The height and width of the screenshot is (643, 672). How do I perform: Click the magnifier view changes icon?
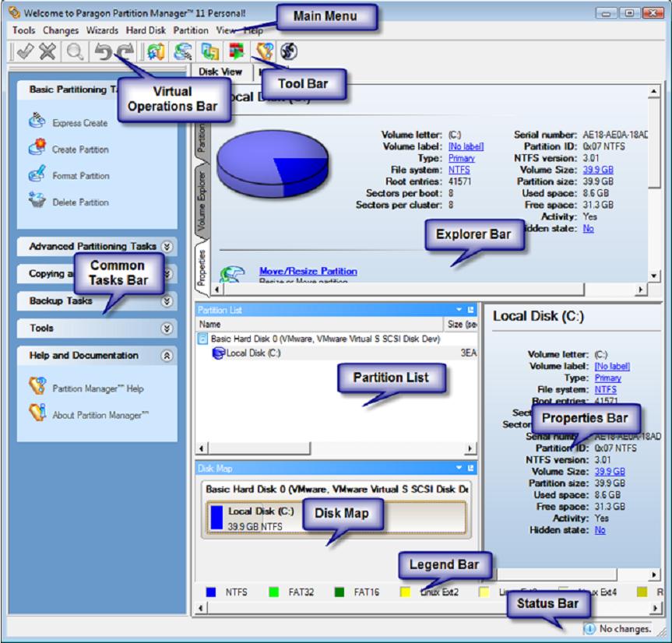tap(75, 52)
